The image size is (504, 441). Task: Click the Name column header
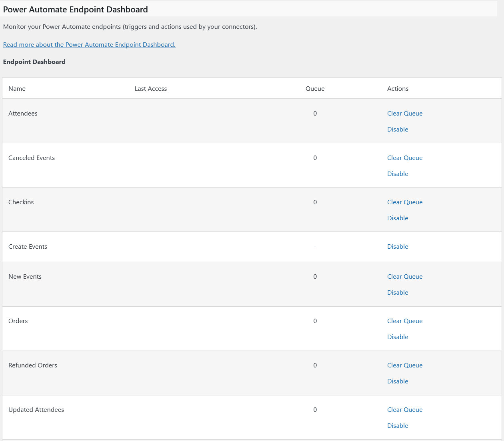[17, 88]
